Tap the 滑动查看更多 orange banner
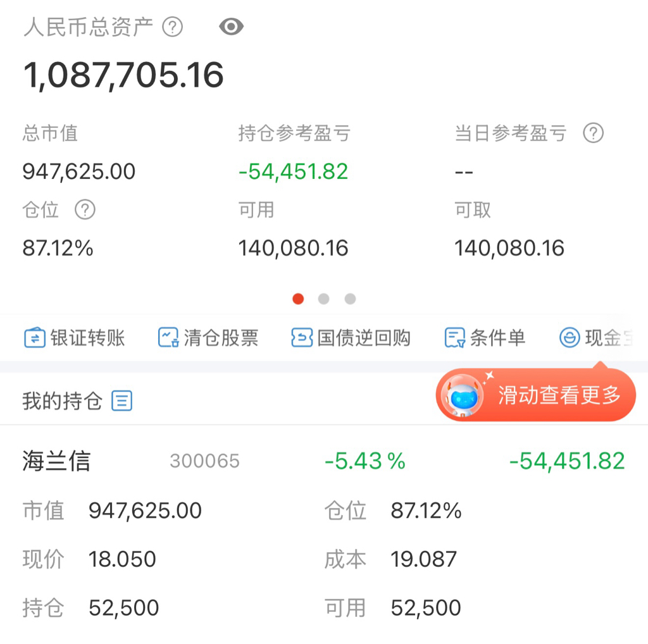The image size is (648, 644). point(535,395)
